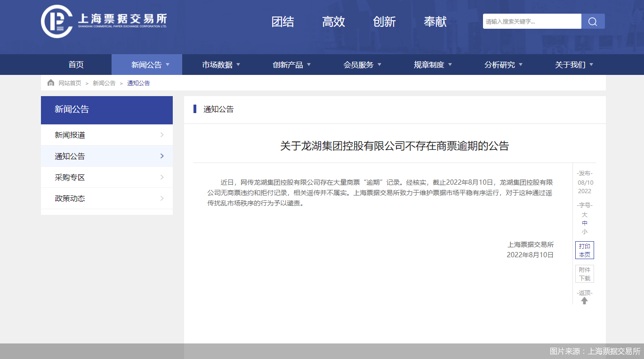Click the 通知公告 breadcrumb link

click(x=138, y=83)
